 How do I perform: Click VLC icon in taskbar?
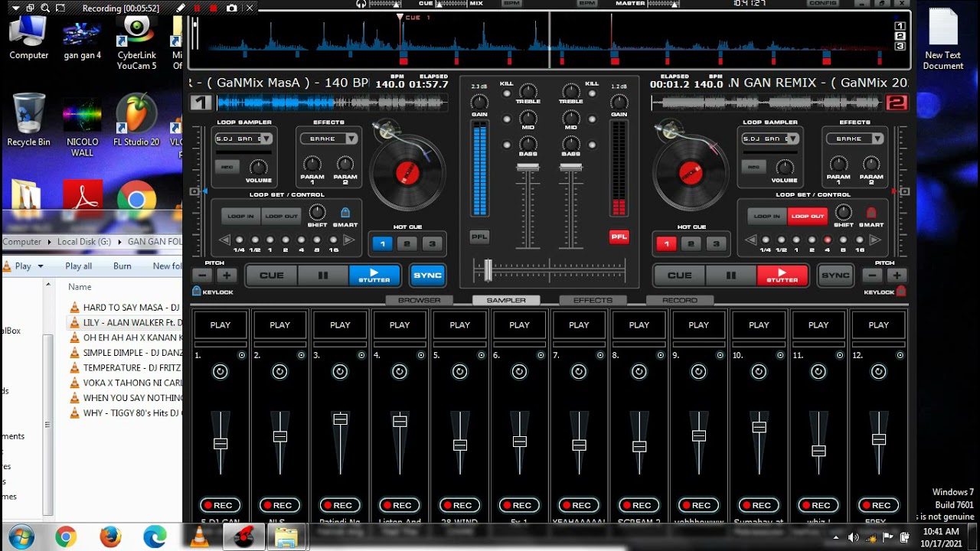(200, 537)
